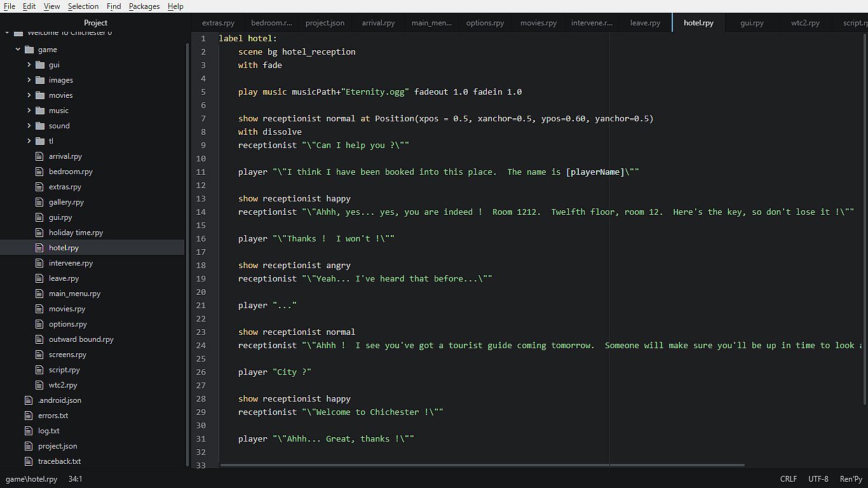868x488 pixels.
Task: Switch to the bedroom.rpy tab
Action: coord(271,23)
